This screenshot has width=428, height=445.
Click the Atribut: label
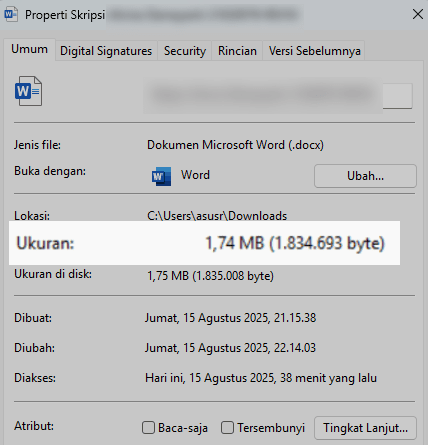(34, 426)
